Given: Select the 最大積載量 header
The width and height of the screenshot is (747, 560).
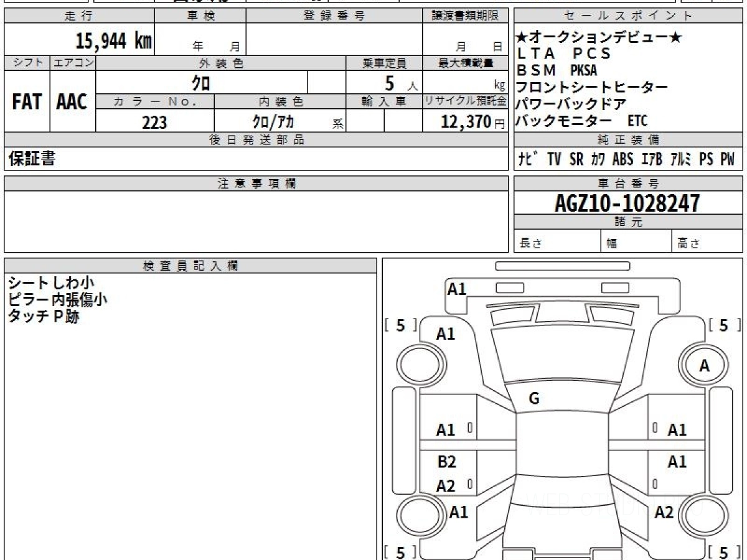Looking at the screenshot, I should pos(466,63).
